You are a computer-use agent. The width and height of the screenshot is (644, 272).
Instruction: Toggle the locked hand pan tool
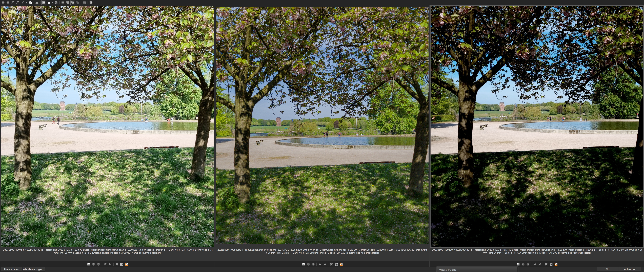pos(30,3)
